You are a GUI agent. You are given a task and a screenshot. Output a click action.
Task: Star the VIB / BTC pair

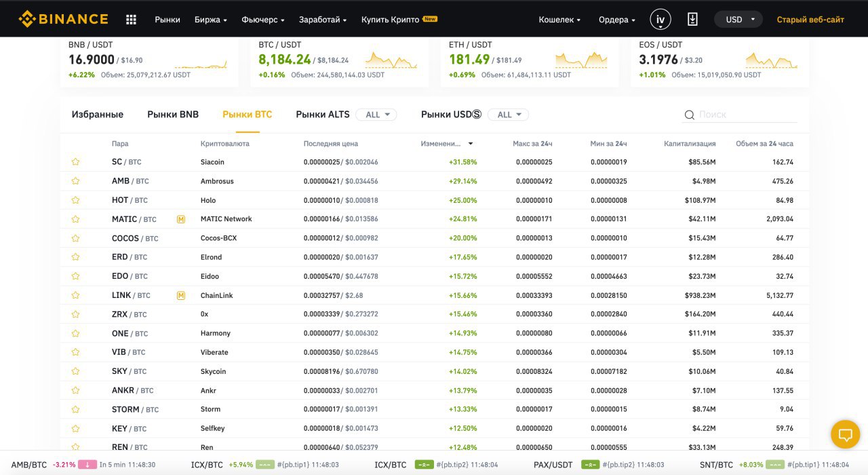pyautogui.click(x=76, y=352)
